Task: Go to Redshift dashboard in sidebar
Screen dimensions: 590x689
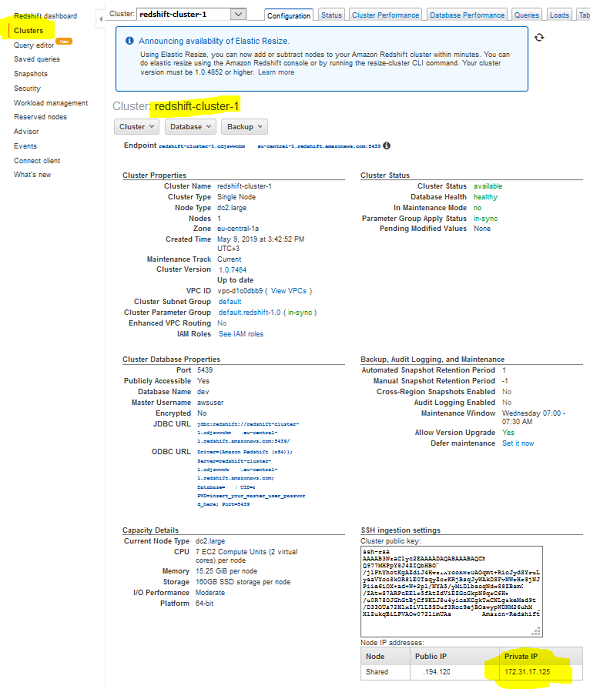Action: 45,16
